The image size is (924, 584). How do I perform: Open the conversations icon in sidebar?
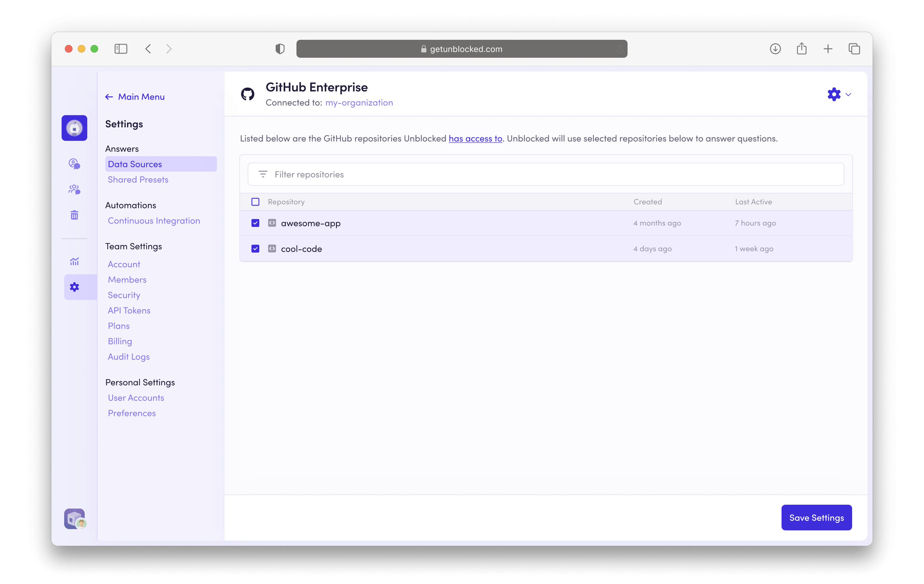pyautogui.click(x=74, y=164)
